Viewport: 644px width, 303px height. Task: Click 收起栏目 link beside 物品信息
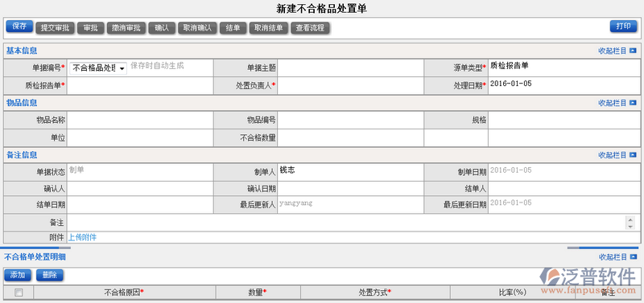pos(613,103)
